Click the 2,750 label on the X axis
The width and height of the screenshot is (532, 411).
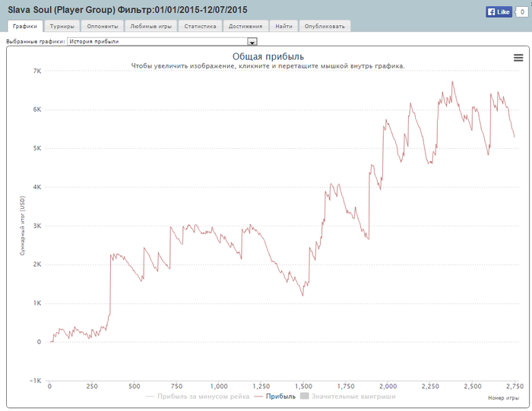point(515,386)
